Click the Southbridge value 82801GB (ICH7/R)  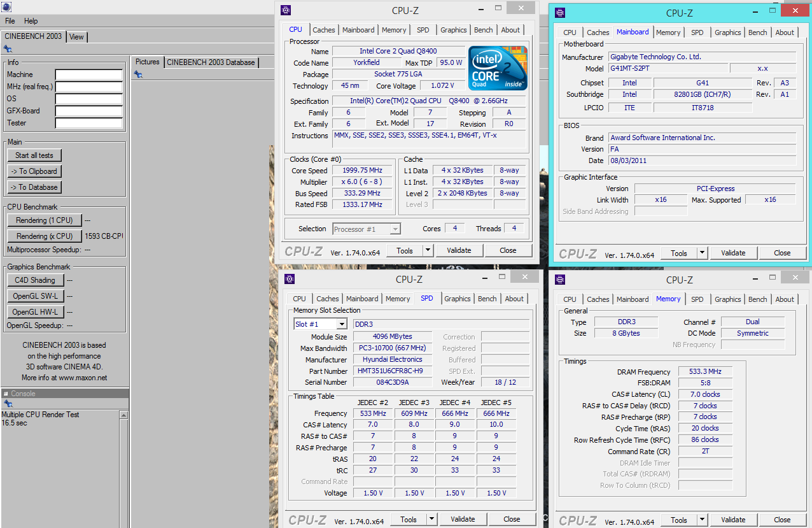tap(703, 94)
